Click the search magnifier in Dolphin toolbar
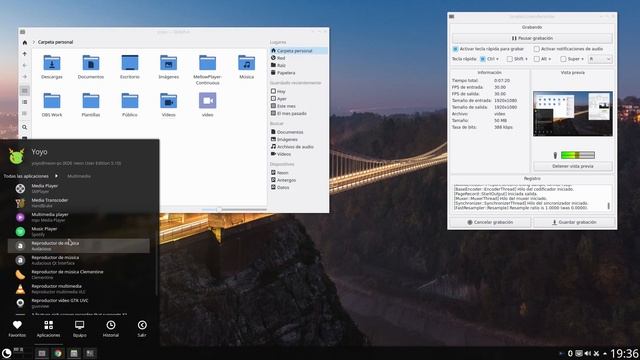This screenshot has height=360, width=640. pos(24,127)
